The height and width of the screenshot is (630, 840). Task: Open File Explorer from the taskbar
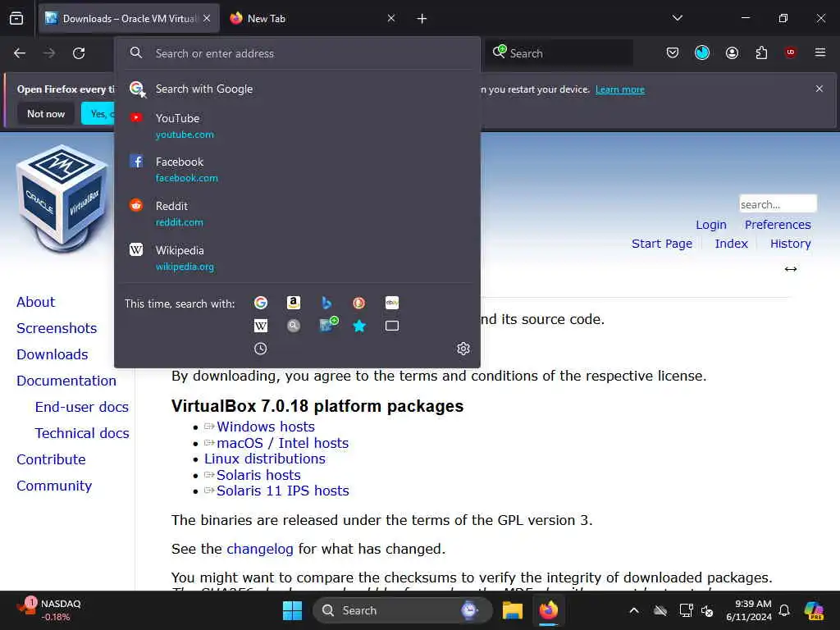click(x=512, y=610)
